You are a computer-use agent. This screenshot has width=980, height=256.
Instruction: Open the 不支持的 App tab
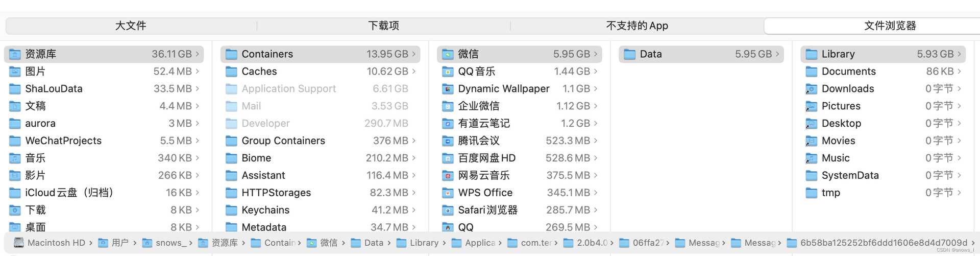tap(637, 26)
